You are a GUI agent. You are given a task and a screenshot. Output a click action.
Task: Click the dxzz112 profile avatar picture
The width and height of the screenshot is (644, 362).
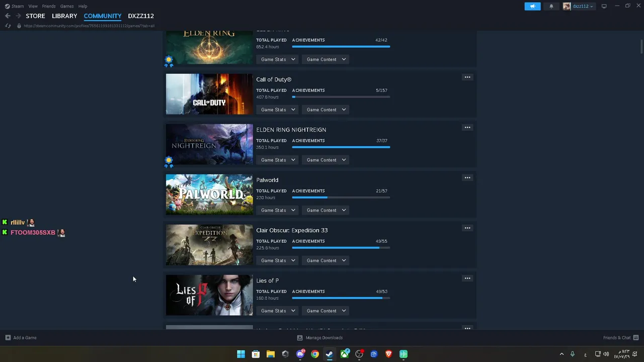[567, 6]
